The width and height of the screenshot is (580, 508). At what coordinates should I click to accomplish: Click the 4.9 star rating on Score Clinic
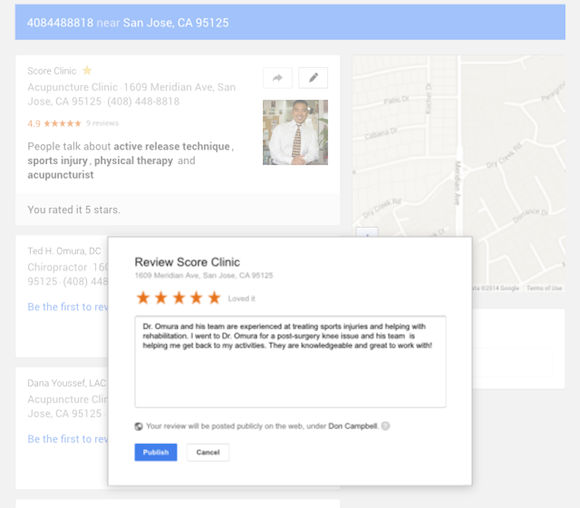pyautogui.click(x=54, y=123)
